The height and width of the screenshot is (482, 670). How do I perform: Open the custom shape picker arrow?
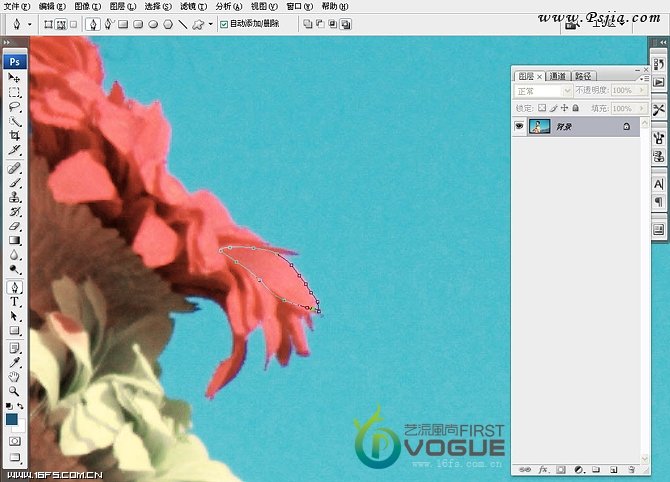tap(212, 23)
